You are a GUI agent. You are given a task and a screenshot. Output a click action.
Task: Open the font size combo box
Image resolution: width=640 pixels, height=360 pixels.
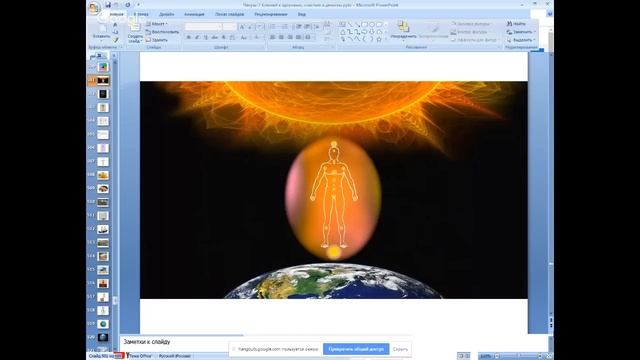click(230, 27)
